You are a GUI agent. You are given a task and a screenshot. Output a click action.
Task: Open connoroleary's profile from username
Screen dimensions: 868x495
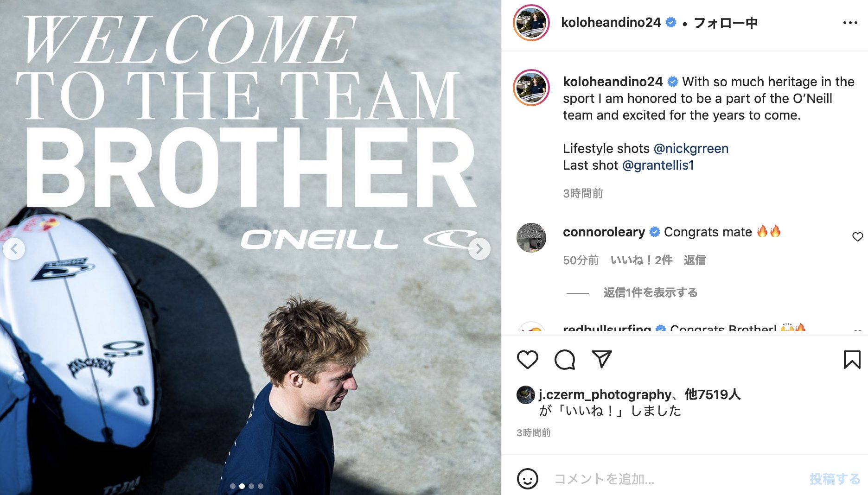tap(604, 232)
